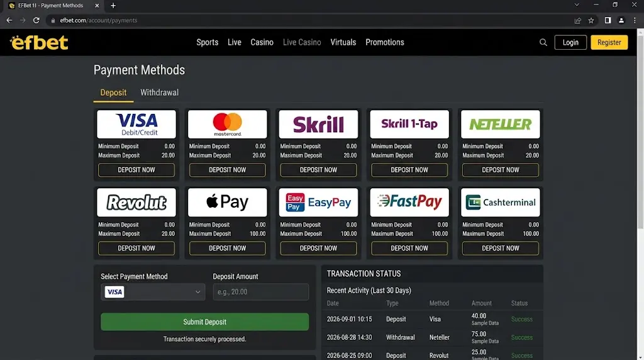Open the site search magnifier icon
The image size is (644, 360).
[543, 42]
